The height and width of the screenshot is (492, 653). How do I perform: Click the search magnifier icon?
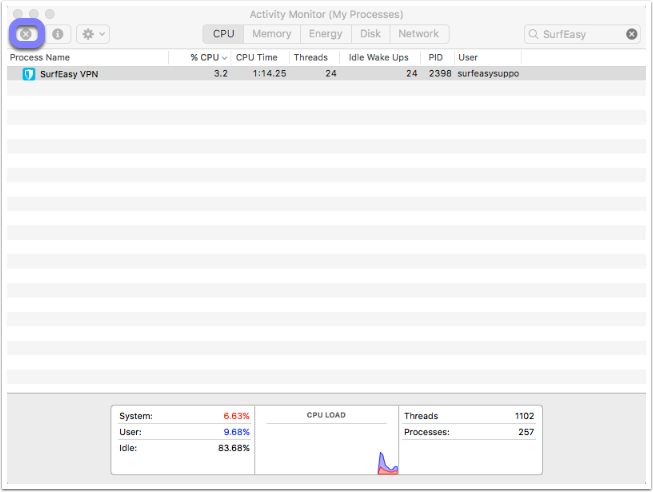click(533, 34)
